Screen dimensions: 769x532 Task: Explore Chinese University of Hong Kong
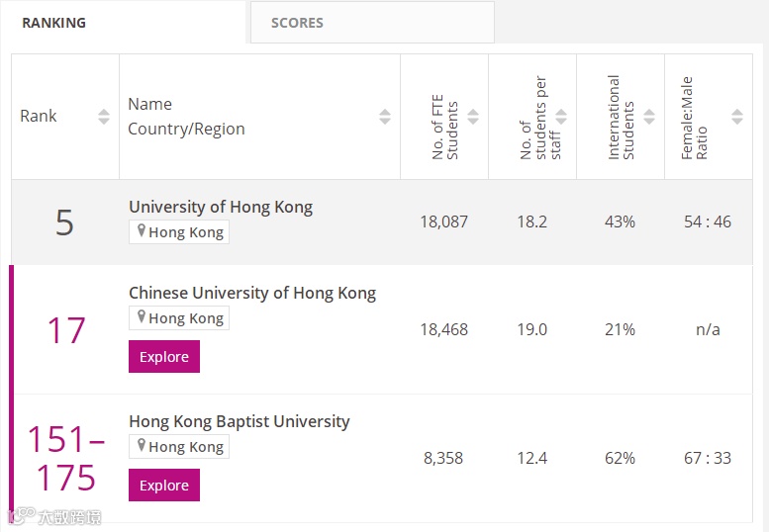click(164, 357)
